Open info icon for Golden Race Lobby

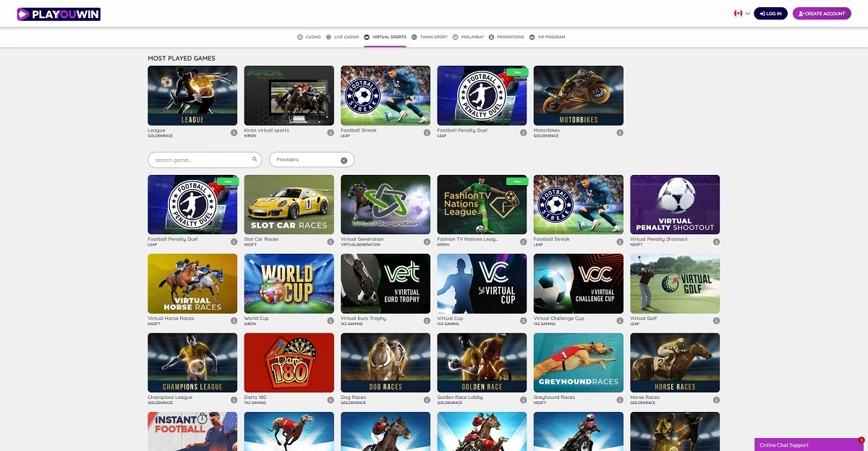(x=524, y=400)
